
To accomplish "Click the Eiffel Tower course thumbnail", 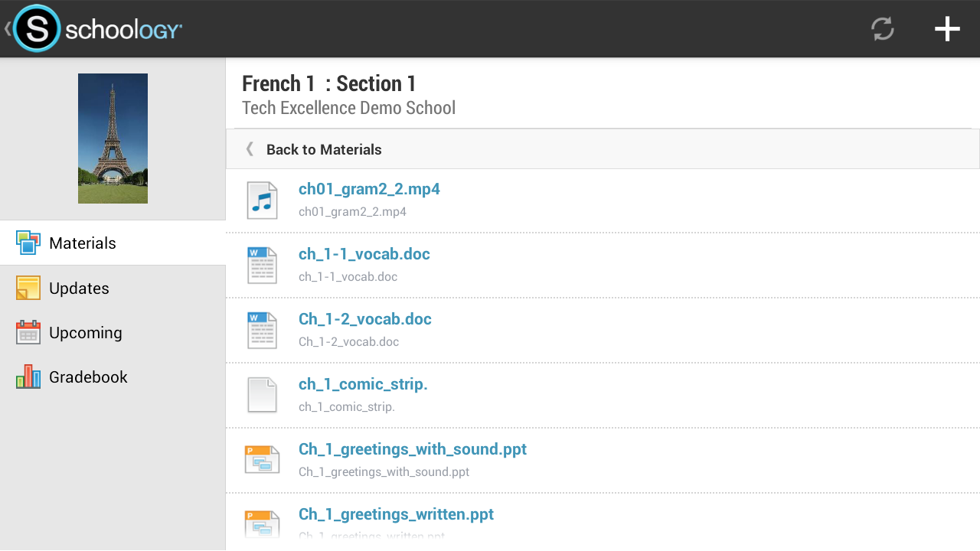I will (x=113, y=138).
